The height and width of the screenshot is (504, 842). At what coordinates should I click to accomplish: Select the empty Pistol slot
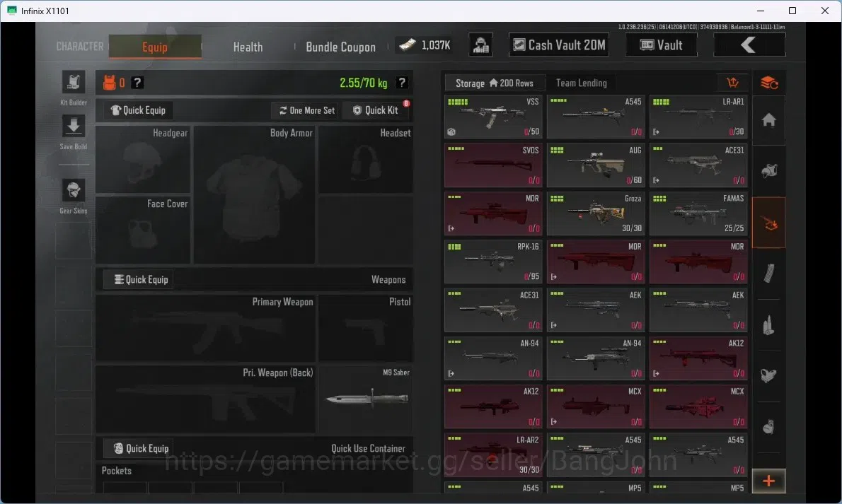(x=366, y=328)
